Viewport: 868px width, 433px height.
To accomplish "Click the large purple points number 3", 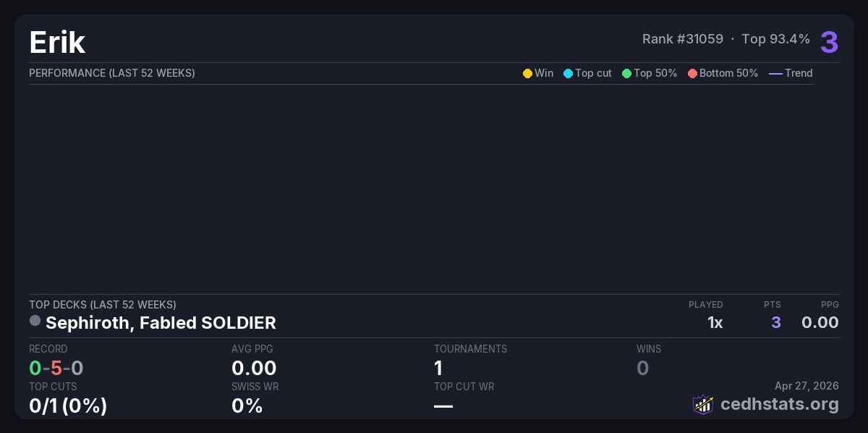I will click(x=829, y=42).
